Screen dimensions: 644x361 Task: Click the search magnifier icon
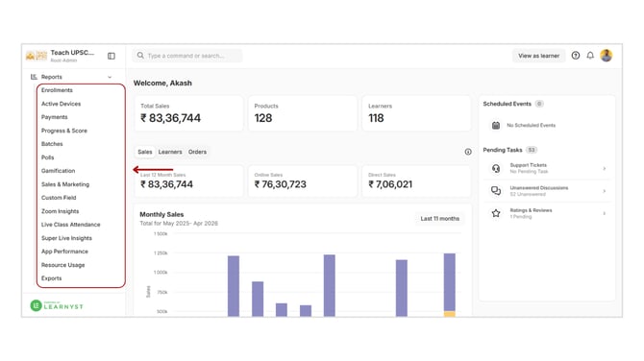140,56
